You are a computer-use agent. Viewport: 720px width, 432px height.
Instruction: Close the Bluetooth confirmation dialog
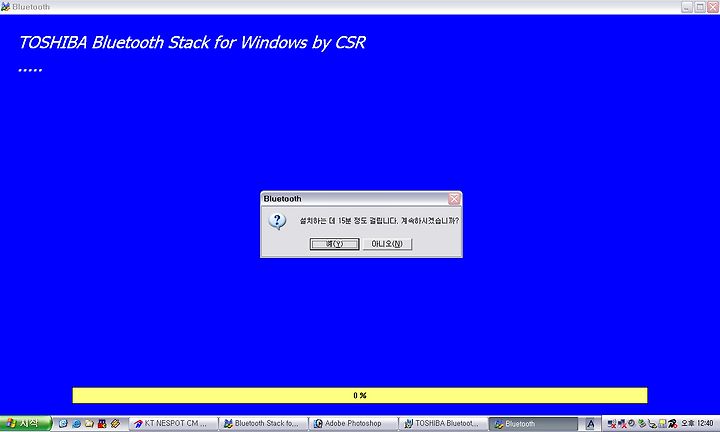[454, 199]
